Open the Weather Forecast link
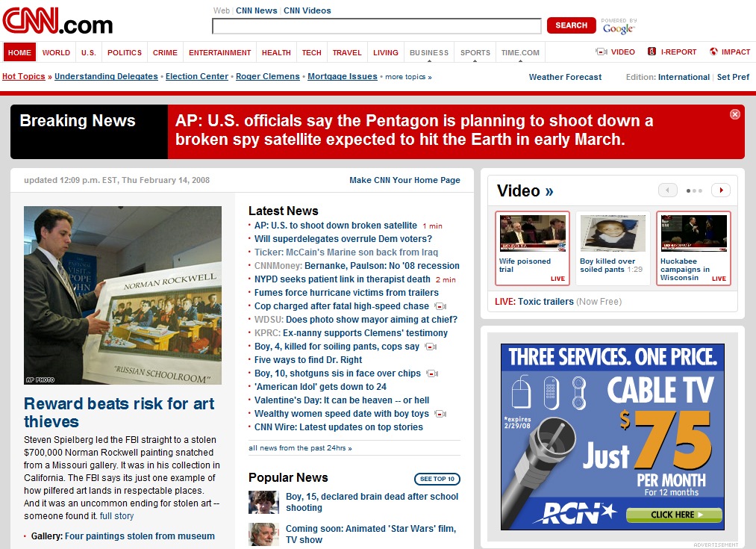756x549 pixels. pyautogui.click(x=565, y=76)
